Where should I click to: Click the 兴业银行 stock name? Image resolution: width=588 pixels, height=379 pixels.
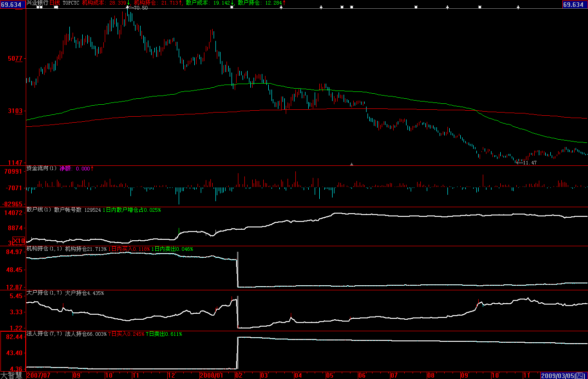click(x=37, y=3)
